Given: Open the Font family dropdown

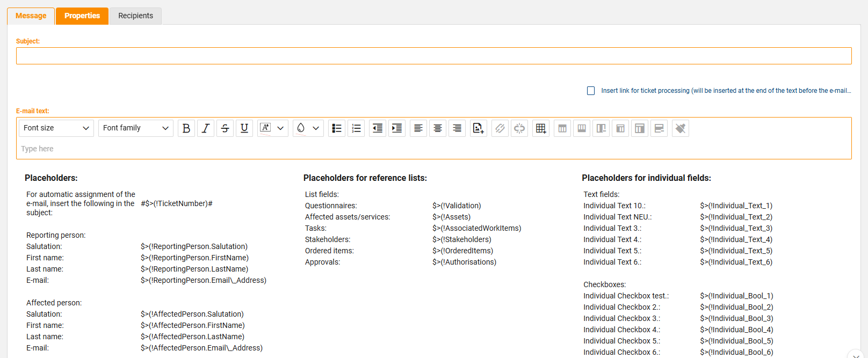Looking at the screenshot, I should tap(135, 128).
